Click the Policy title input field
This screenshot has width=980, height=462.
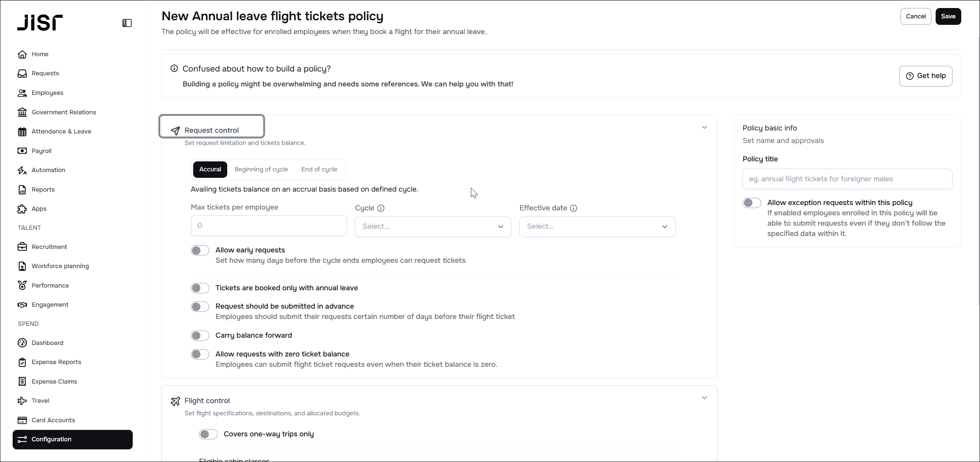coord(847,179)
